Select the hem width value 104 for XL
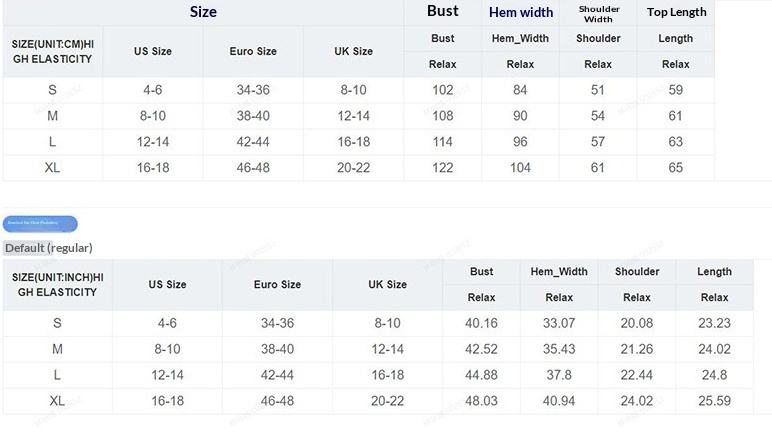 tap(520, 168)
